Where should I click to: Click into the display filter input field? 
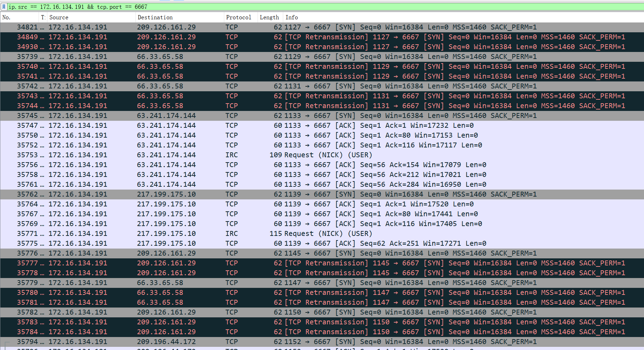325,7
